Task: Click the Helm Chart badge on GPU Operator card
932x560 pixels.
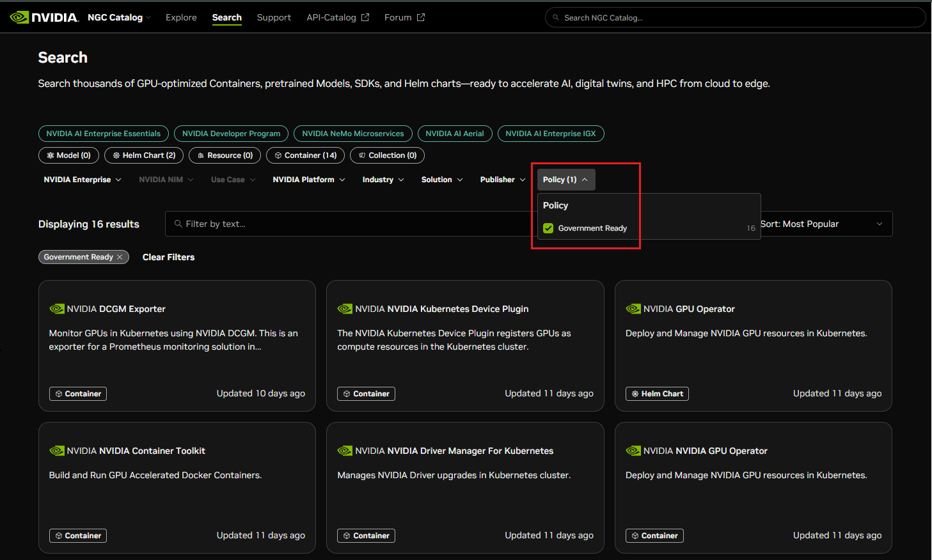Action: click(657, 393)
